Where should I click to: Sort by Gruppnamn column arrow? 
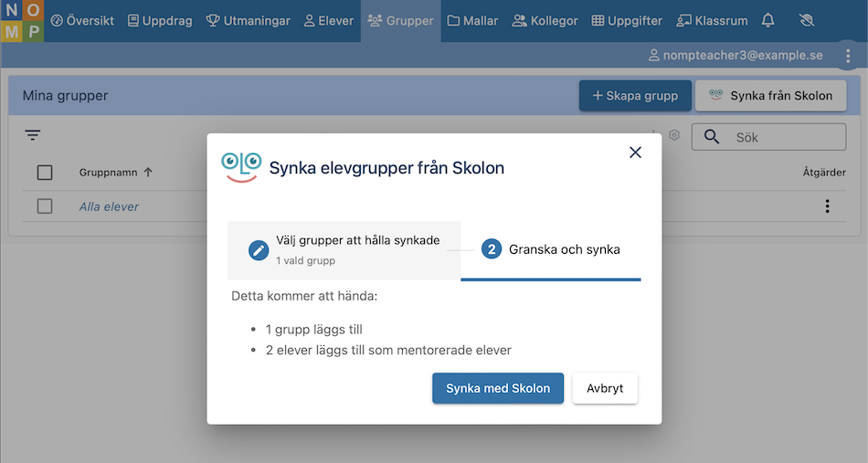(x=148, y=172)
